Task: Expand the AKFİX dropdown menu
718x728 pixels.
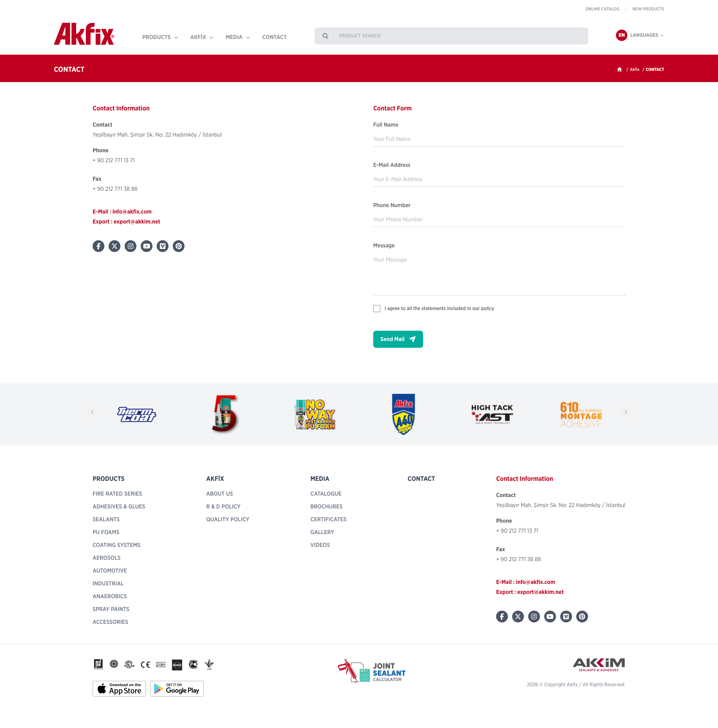Action: 202,37
